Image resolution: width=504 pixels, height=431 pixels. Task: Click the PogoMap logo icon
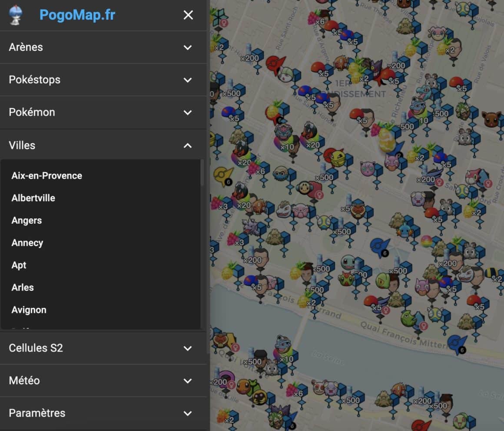[x=16, y=15]
